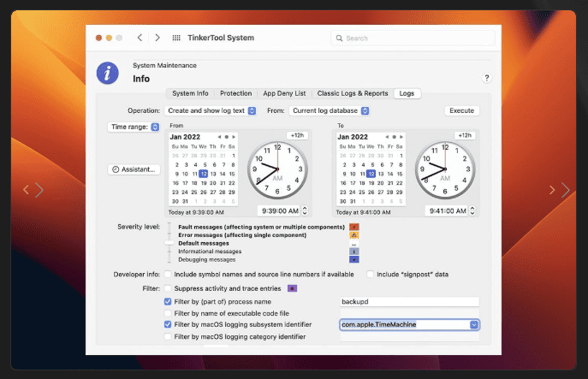Click the magnifier icon in the search field

pos(340,38)
